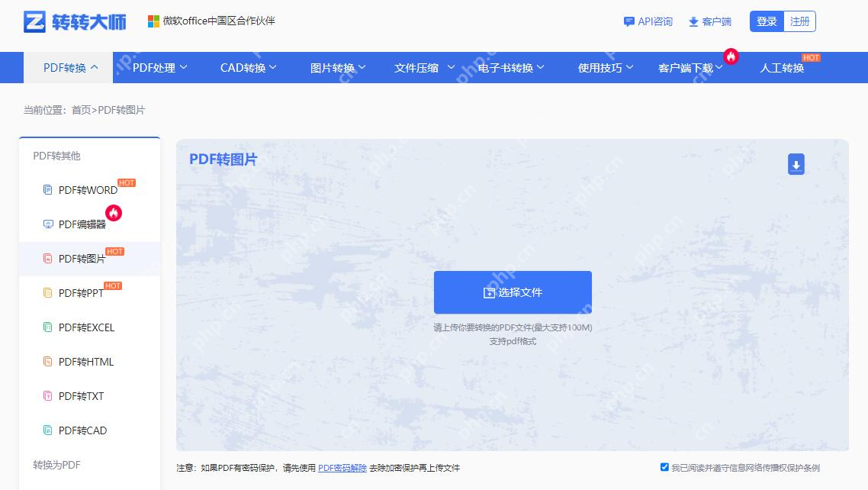This screenshot has width=868, height=490.
Task: Click the 选择文件 upload button
Action: tap(513, 292)
